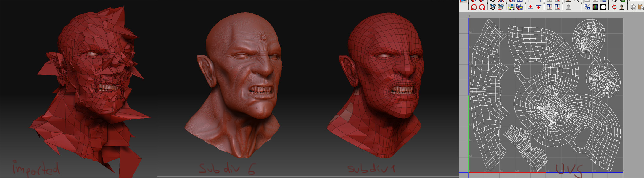Copy UVs with the documents icon
644x178 pixels.
point(633,7)
